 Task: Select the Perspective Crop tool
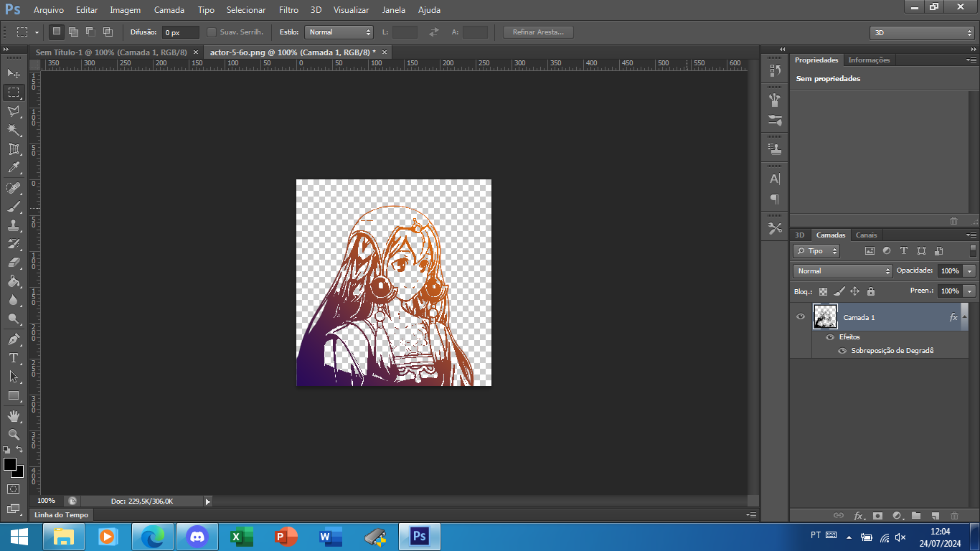click(14, 149)
